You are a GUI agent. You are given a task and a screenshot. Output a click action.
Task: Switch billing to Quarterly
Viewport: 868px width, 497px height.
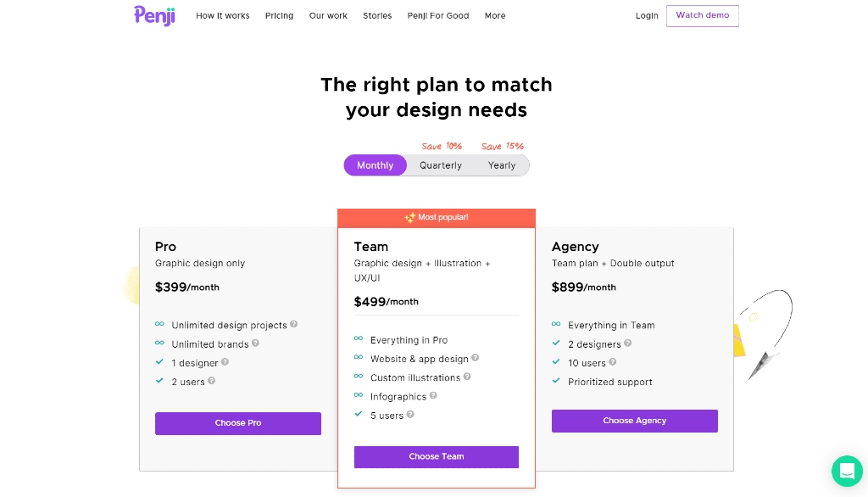[x=441, y=165]
